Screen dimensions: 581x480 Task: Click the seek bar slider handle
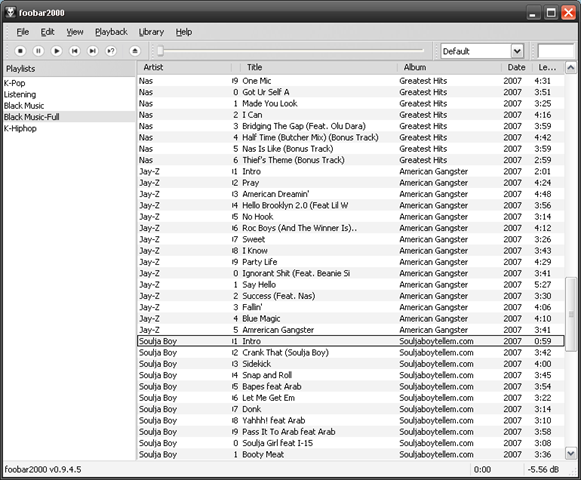(x=160, y=51)
